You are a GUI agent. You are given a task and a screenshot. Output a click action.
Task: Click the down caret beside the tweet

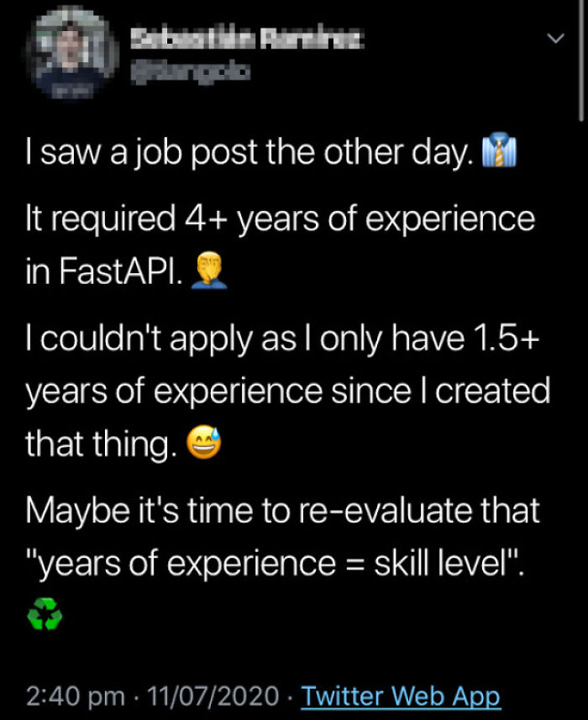554,38
